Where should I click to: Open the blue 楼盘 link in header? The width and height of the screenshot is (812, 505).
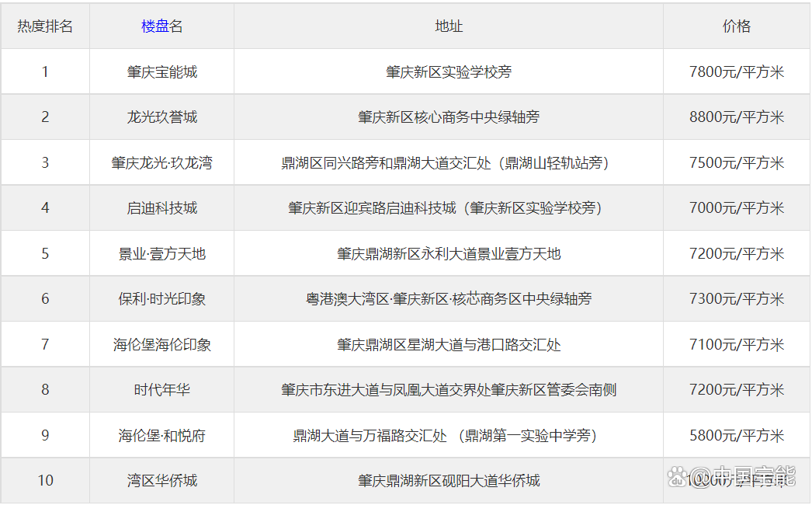tap(154, 26)
